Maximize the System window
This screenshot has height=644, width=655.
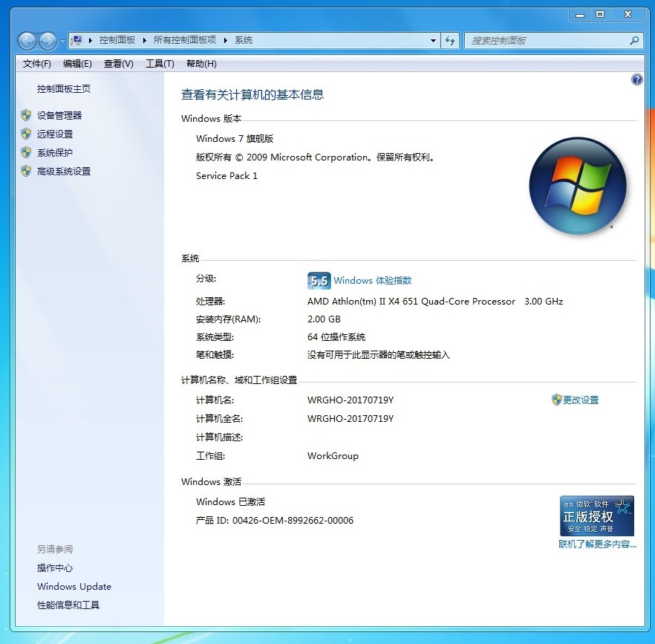(600, 15)
